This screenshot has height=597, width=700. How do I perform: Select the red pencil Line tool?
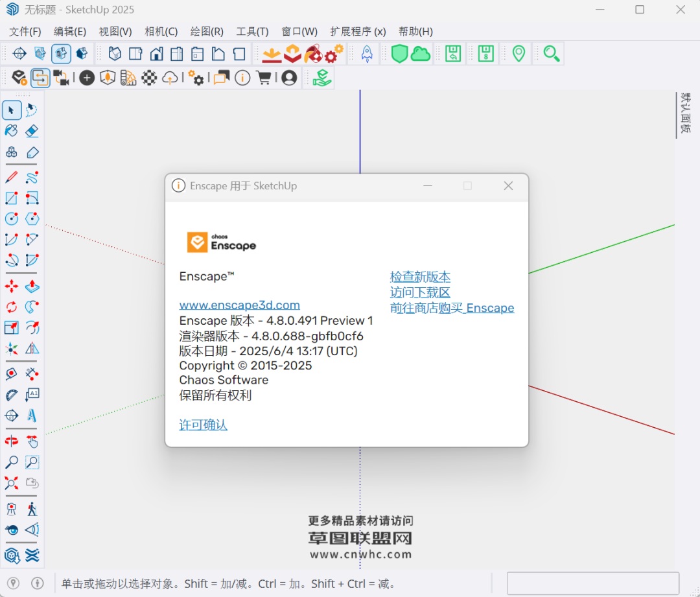(x=12, y=177)
